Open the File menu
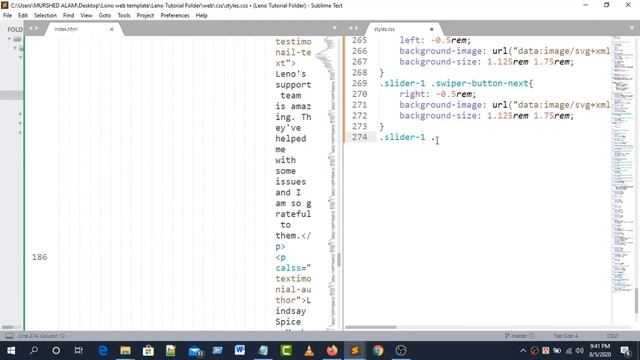 pos(7,16)
